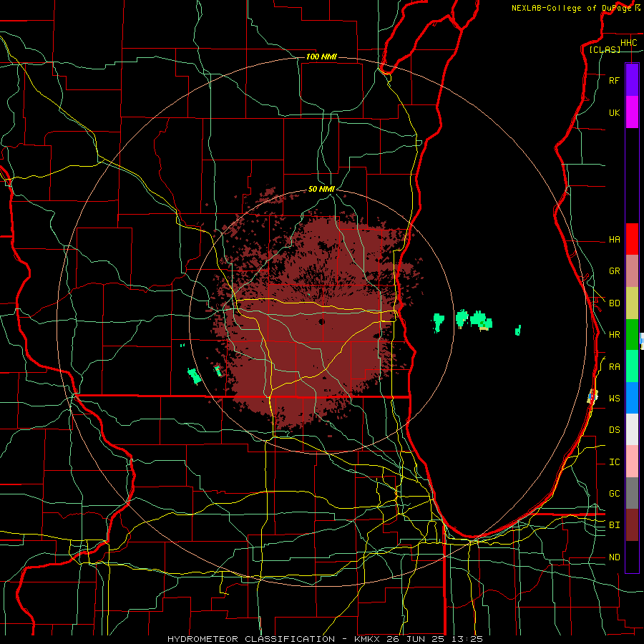Viewport: 644px width, 644px height.
Task: Click the 50 NMI range ring label
Action: [x=321, y=189]
